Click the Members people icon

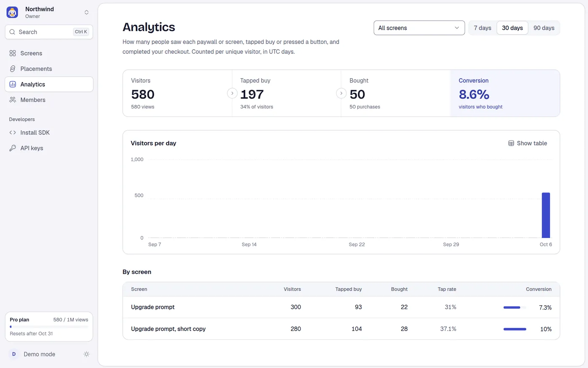13,100
